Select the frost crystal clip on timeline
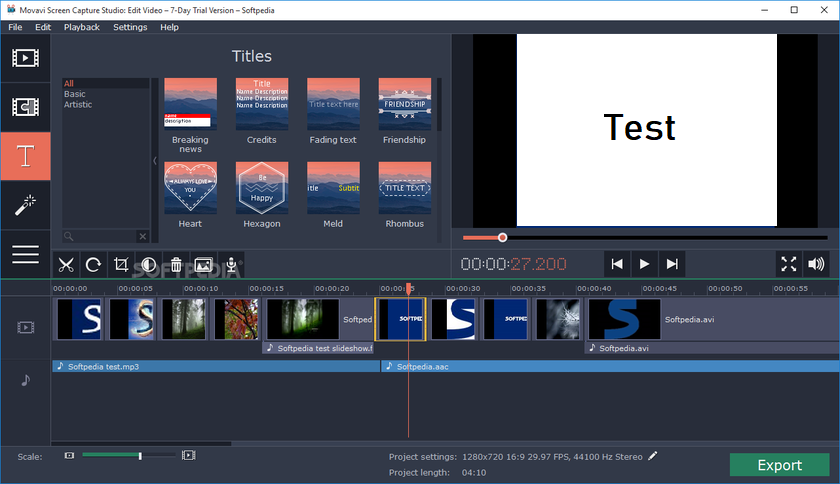This screenshot has width=840, height=484. click(x=558, y=319)
